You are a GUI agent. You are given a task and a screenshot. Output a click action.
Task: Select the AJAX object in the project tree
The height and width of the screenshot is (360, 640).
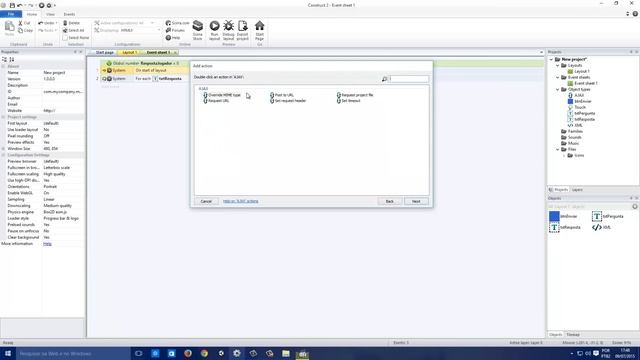coord(576,95)
